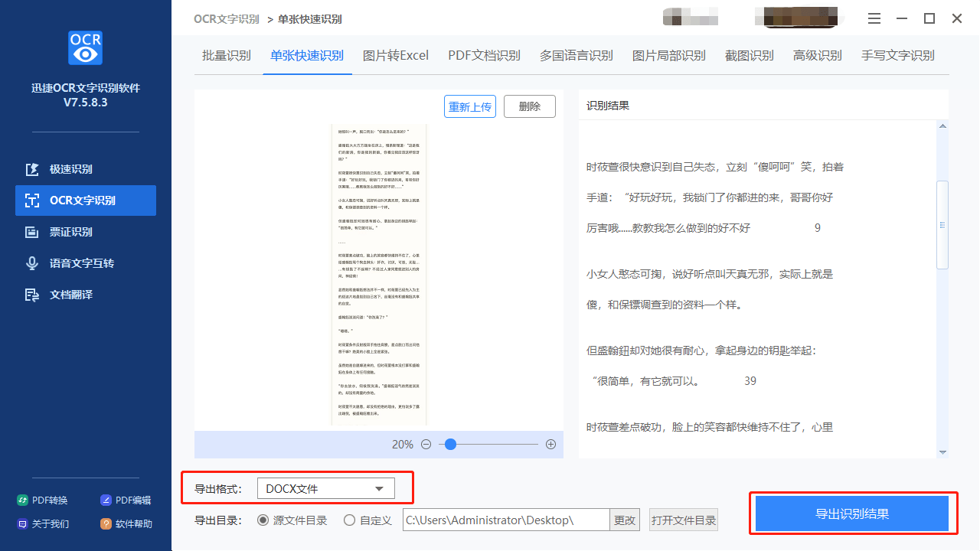Image resolution: width=980 pixels, height=551 pixels.
Task: Click the results panel scrollbar thumb
Action: 942,225
